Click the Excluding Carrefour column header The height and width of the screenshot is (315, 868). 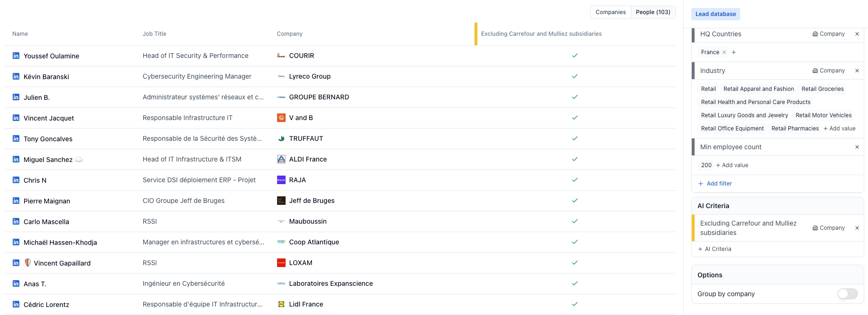click(x=541, y=34)
